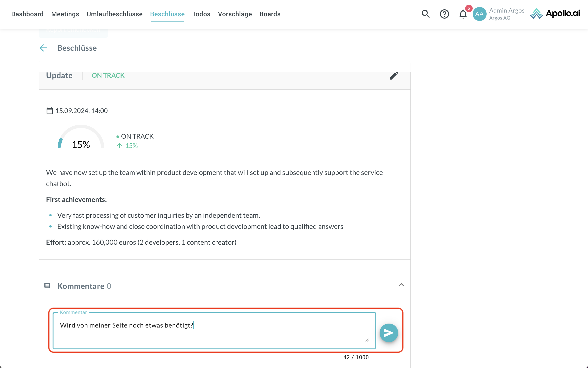The image size is (588, 368).
Task: Open the Vorschläge navigation item
Action: coord(235,14)
